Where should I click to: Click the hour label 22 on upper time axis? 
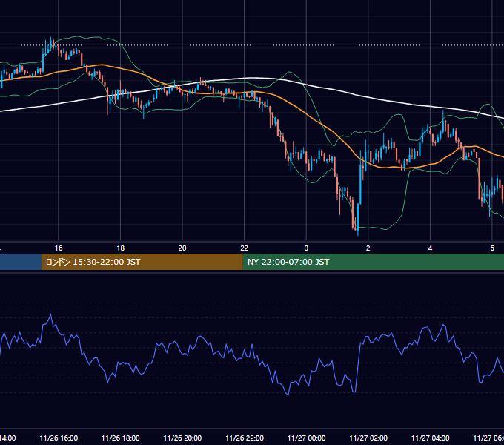245,248
